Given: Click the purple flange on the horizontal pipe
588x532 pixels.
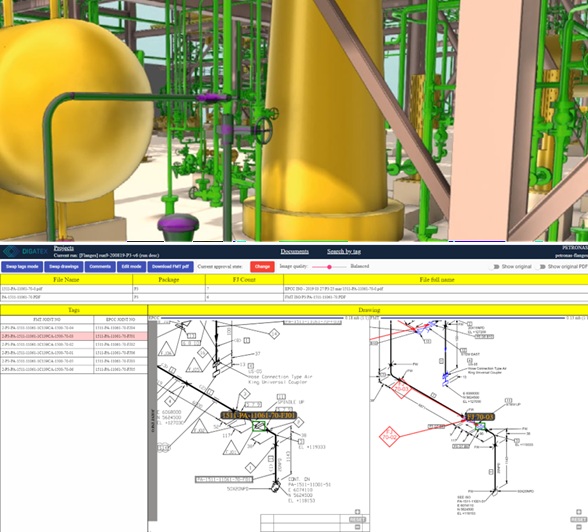Looking at the screenshot, I should pyautogui.click(x=212, y=97).
